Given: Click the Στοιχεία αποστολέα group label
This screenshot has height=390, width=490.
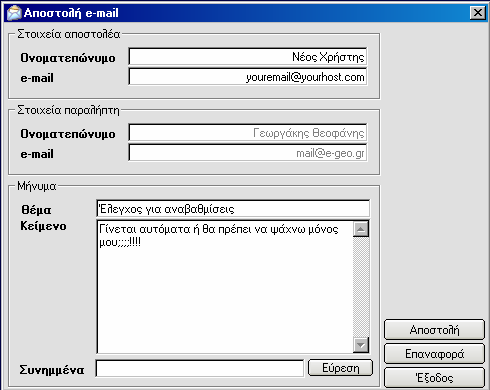Looking at the screenshot, I should (x=69, y=34).
